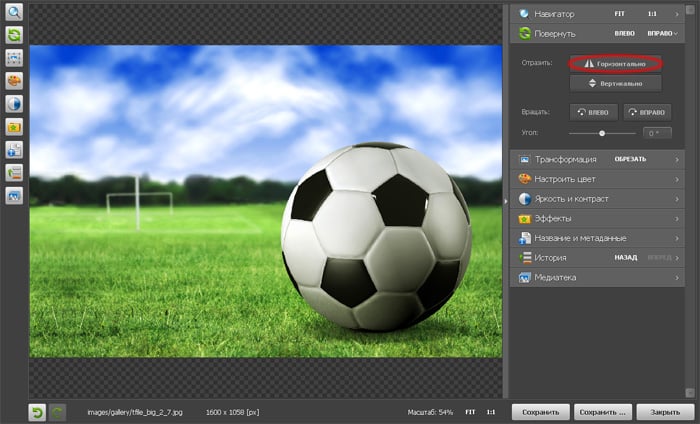Flip image with the Вертикально button
Viewport: 700px width, 424px height.
[x=617, y=83]
